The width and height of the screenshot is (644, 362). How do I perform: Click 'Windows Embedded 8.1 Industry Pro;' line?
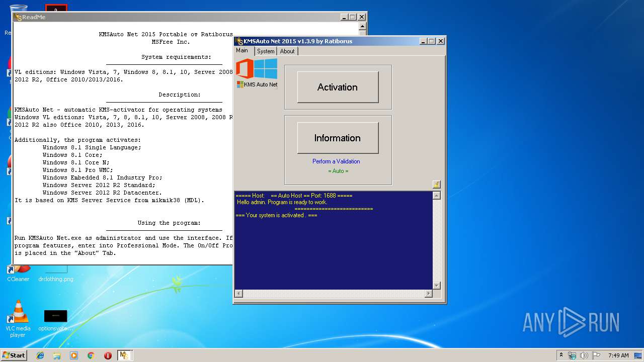(103, 178)
